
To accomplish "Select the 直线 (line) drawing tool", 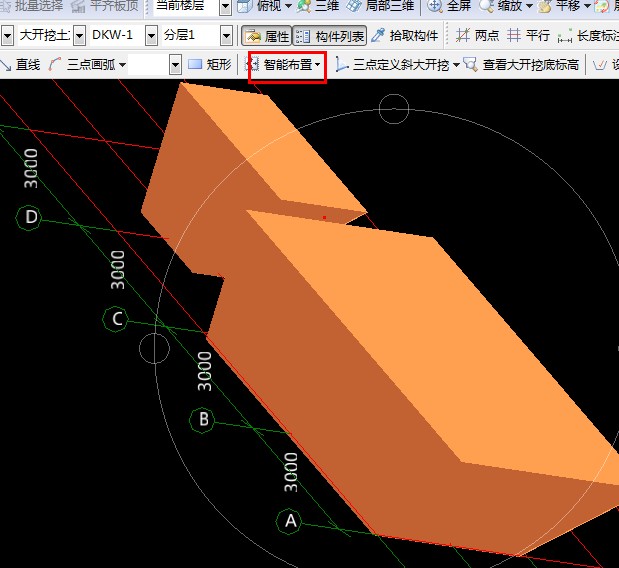I will (21, 65).
